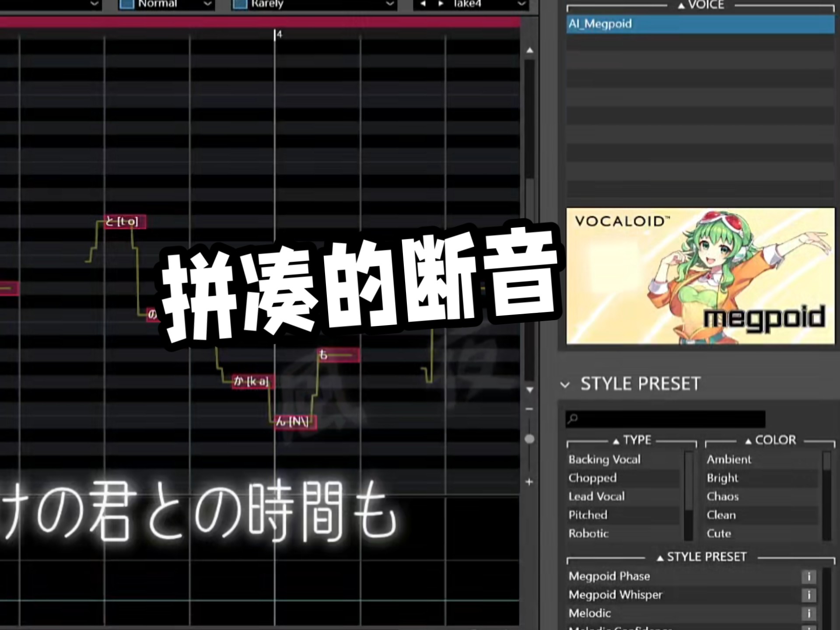
Task: Select Clean color filter
Action: (762, 515)
